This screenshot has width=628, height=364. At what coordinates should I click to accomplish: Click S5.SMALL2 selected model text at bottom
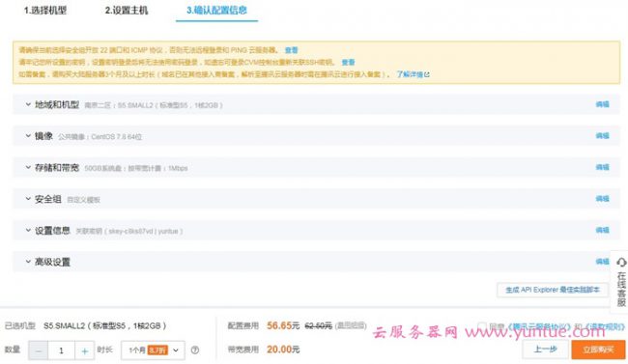coord(104,326)
